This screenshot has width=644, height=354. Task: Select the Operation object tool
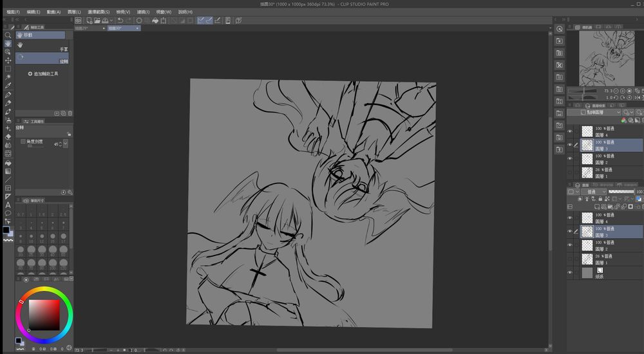[8, 52]
